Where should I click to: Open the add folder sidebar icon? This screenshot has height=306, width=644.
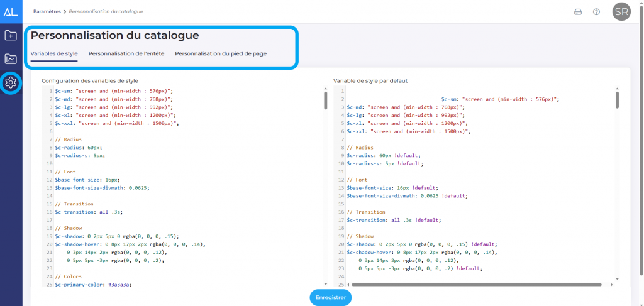(x=11, y=35)
